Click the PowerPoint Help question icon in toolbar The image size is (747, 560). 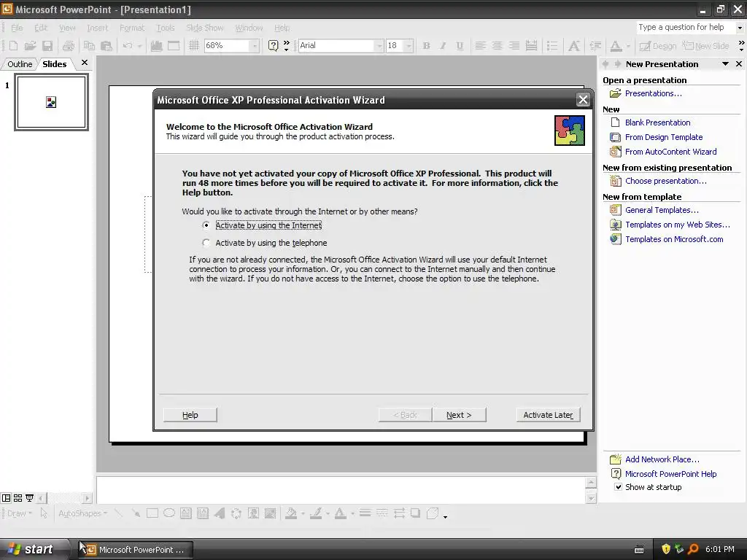(x=273, y=46)
